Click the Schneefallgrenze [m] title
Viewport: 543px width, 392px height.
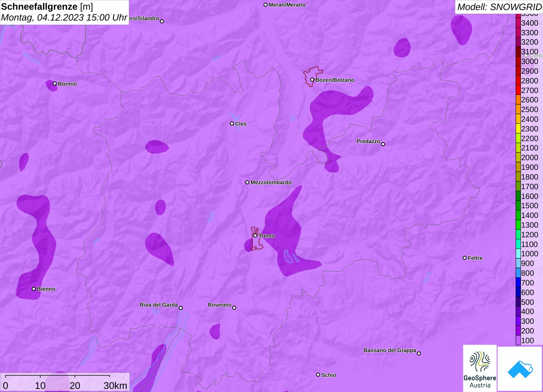(x=47, y=7)
